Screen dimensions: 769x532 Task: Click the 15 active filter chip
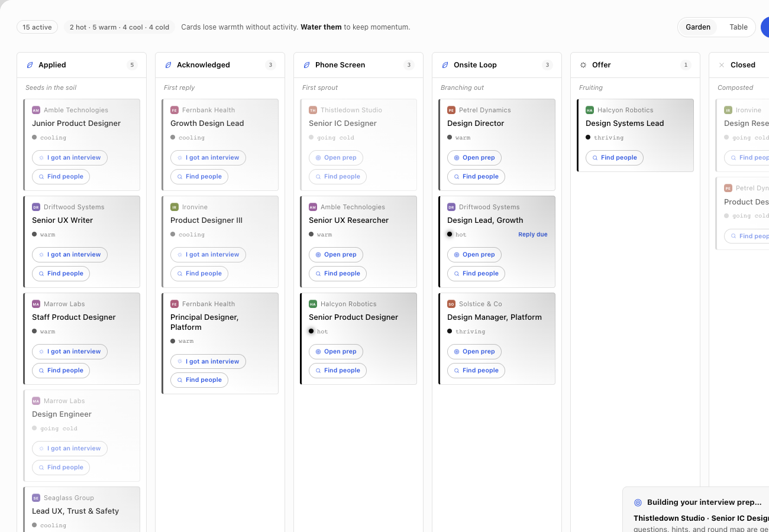tap(37, 27)
